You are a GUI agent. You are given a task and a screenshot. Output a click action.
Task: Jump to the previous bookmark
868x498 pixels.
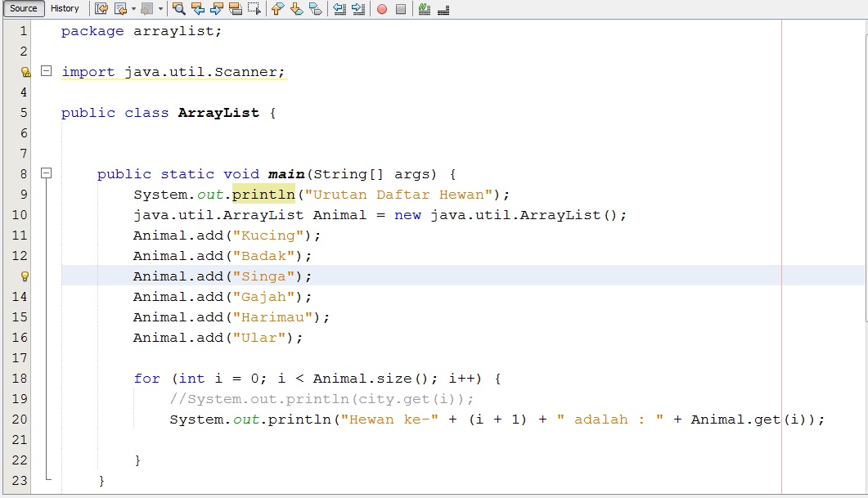(278, 9)
